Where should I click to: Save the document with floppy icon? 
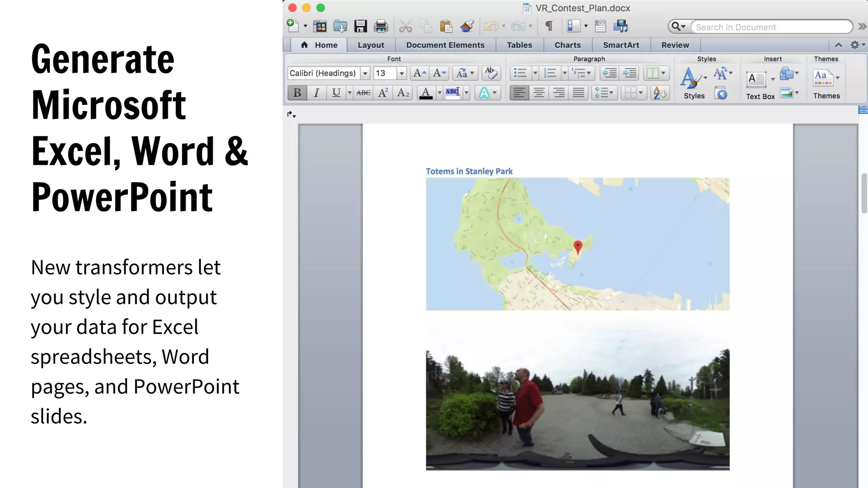pos(360,26)
